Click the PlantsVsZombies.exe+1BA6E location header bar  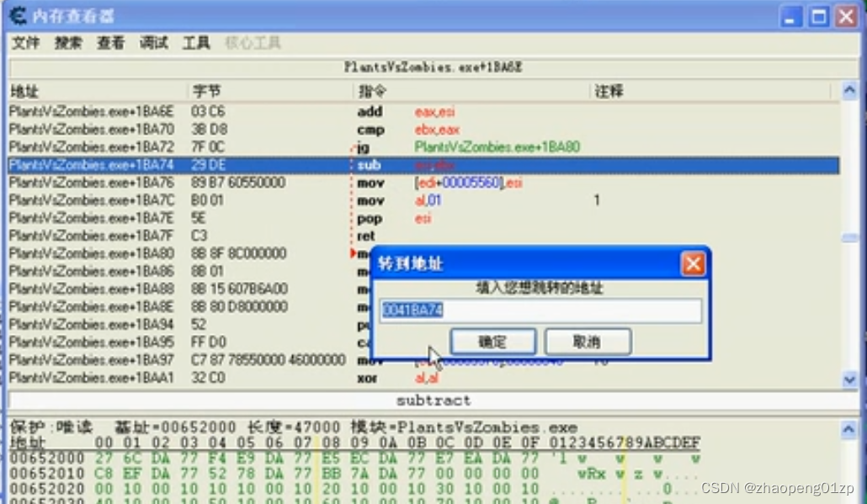point(433,67)
